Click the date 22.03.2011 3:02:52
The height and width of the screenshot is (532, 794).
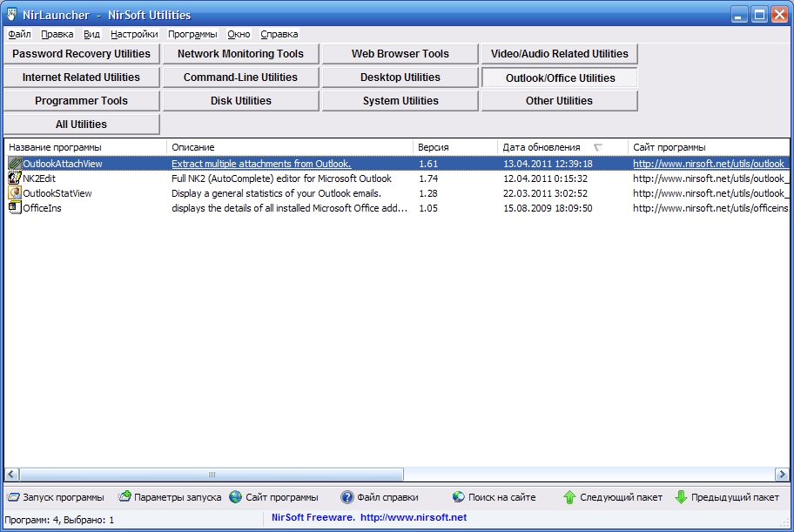(x=545, y=193)
